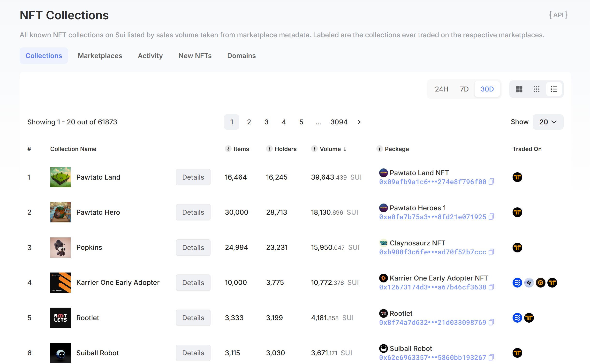Copy Pawtato Land NFT package address

[491, 182]
